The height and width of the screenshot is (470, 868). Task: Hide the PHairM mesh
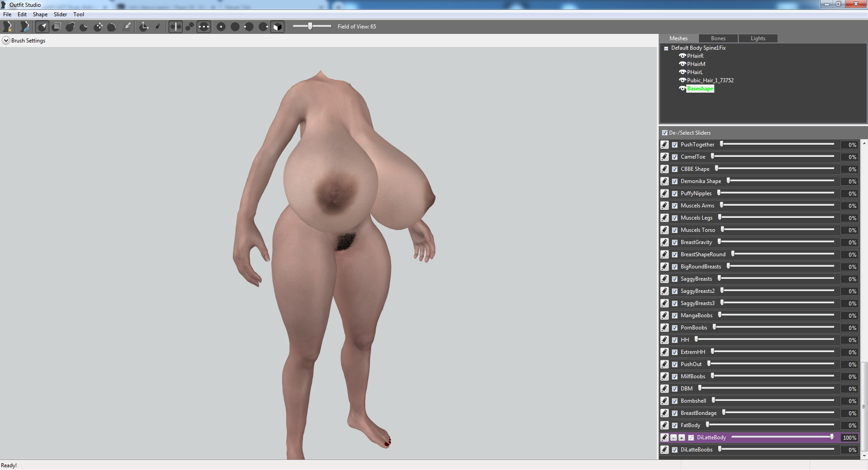683,64
